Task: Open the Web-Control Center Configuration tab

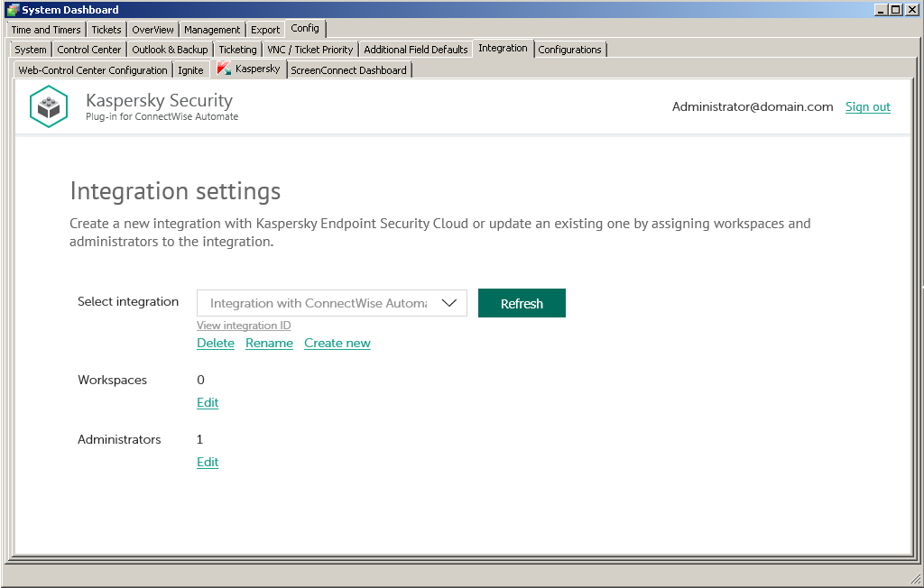Action: (x=93, y=69)
